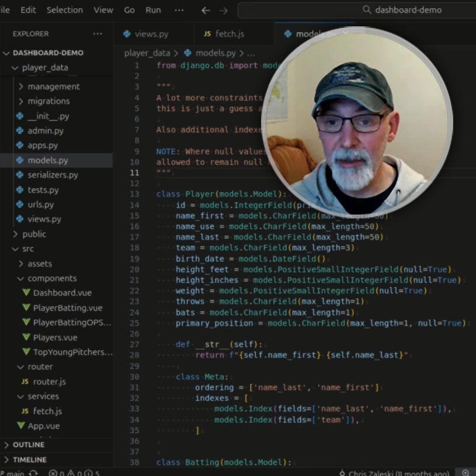
Task: Open router.js in the file tree
Action: point(49,381)
